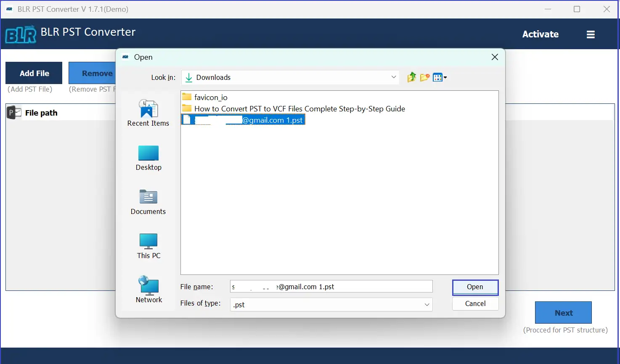Select Network in the dialog sidebar
Image resolution: width=620 pixels, height=364 pixels.
pos(148,287)
